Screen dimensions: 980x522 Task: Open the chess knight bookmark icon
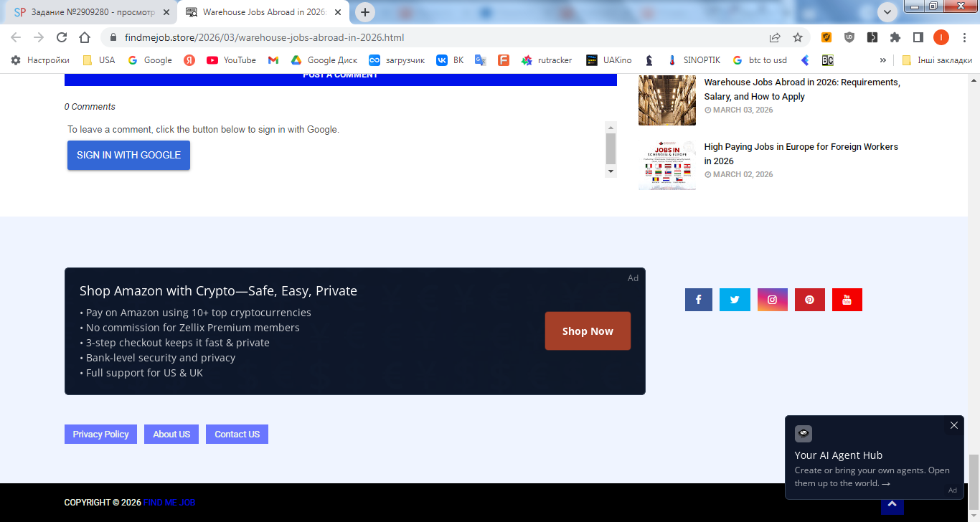coord(649,60)
